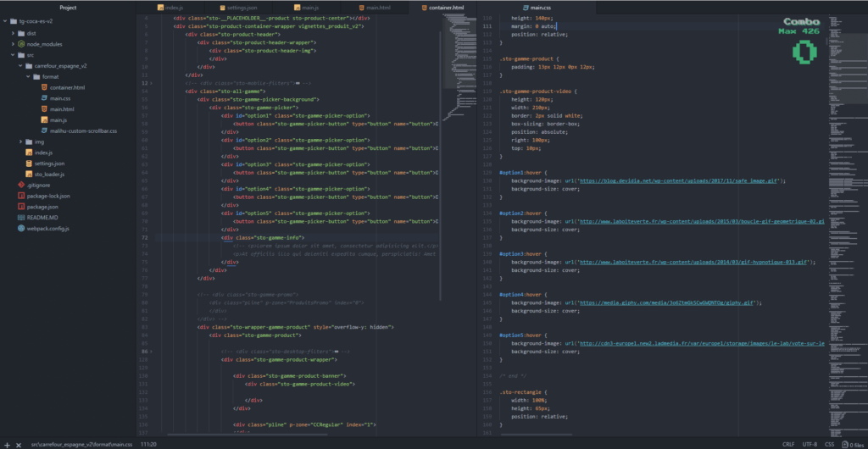This screenshot has width=868, height=449.
Task: Click the plus icon in the status bar
Action: point(7,445)
